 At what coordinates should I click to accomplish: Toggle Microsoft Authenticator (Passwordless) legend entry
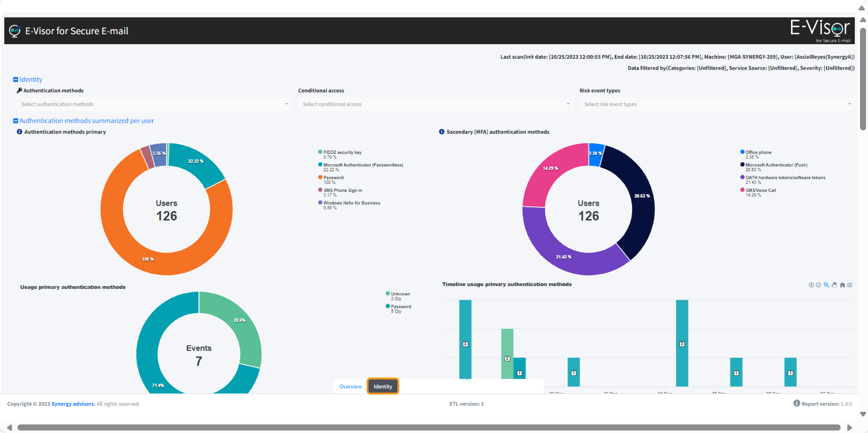point(361,167)
